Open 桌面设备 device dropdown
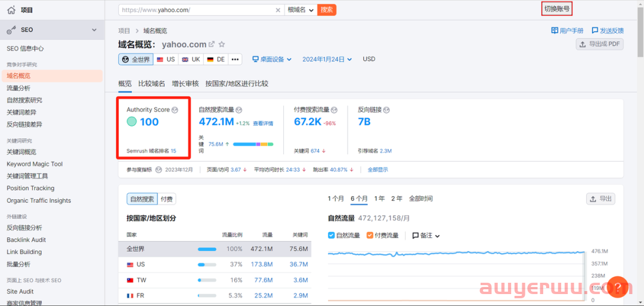Image resolution: width=644 pixels, height=306 pixels. (272, 59)
